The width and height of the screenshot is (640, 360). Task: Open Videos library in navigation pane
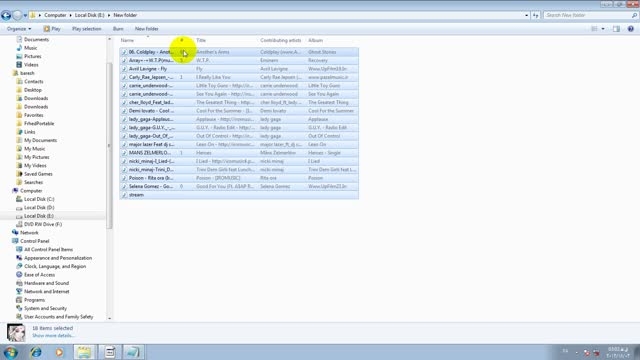point(31,65)
